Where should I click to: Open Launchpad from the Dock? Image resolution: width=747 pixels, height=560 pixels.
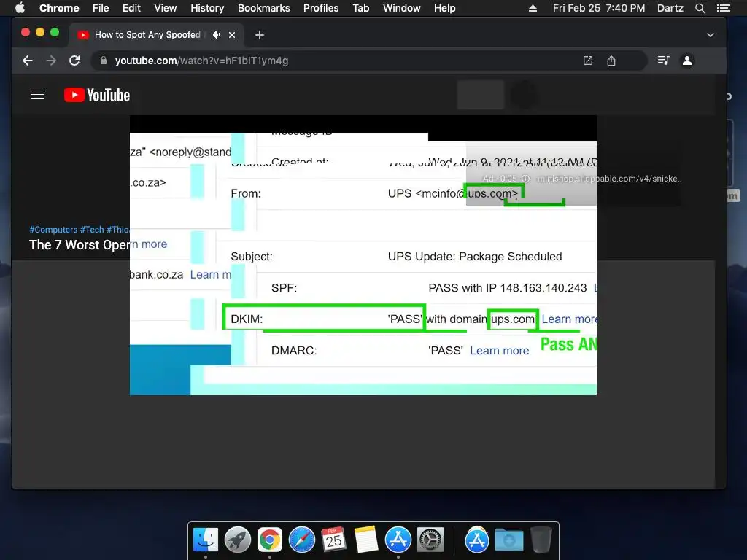pos(238,540)
